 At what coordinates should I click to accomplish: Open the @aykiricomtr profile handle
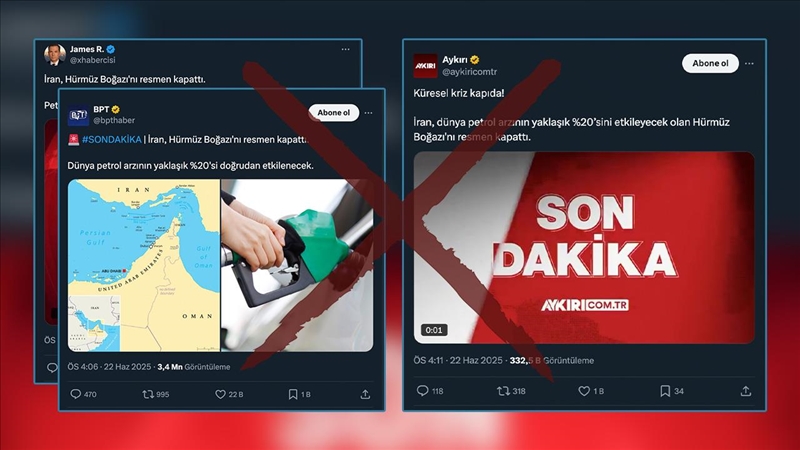click(469, 72)
